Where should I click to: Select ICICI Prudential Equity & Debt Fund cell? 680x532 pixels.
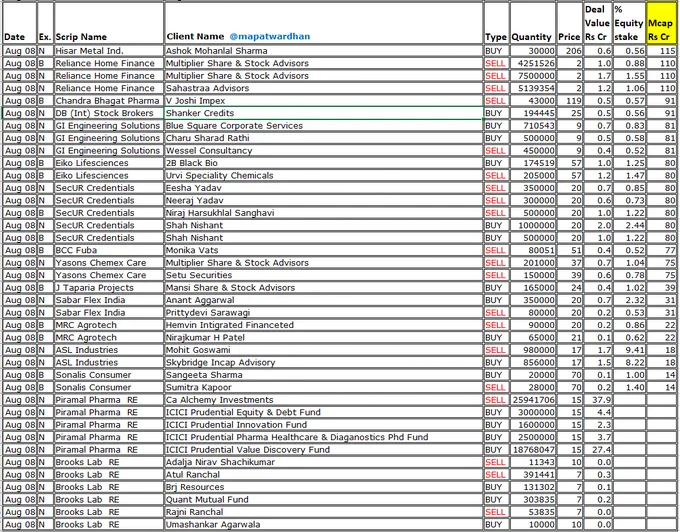[x=324, y=412]
